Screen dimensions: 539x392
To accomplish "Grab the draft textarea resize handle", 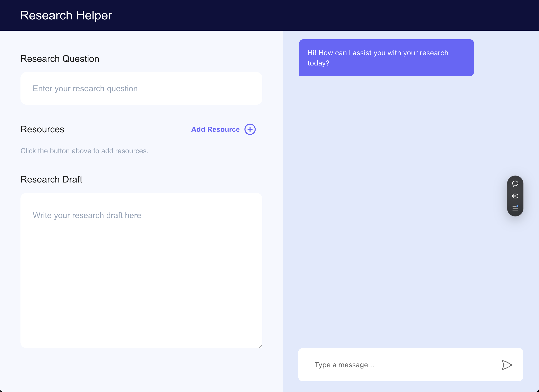I will tap(260, 346).
